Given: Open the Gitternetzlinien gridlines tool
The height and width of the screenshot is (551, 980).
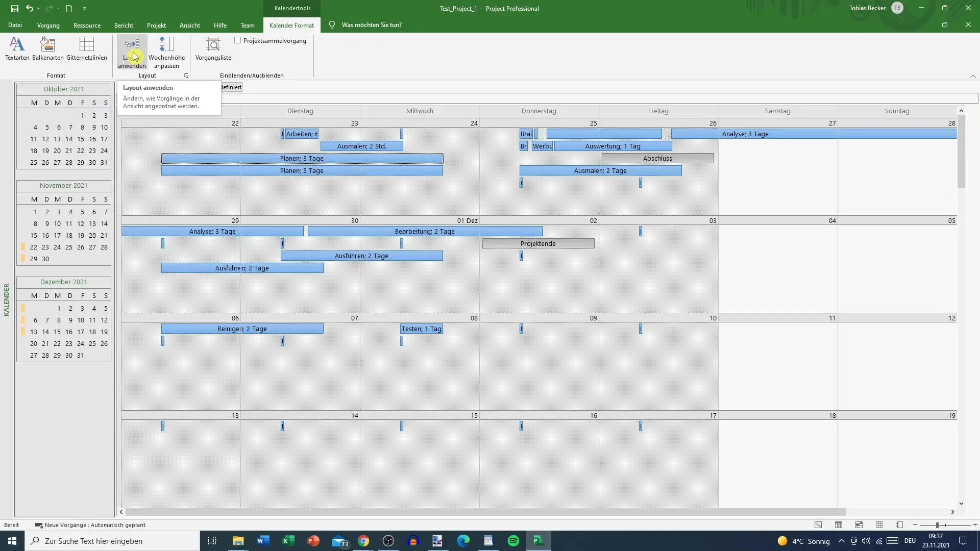Looking at the screenshot, I should click(87, 49).
